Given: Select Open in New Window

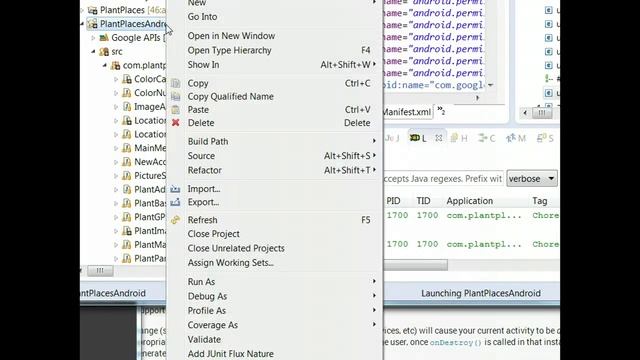Looking at the screenshot, I should 275,36.
